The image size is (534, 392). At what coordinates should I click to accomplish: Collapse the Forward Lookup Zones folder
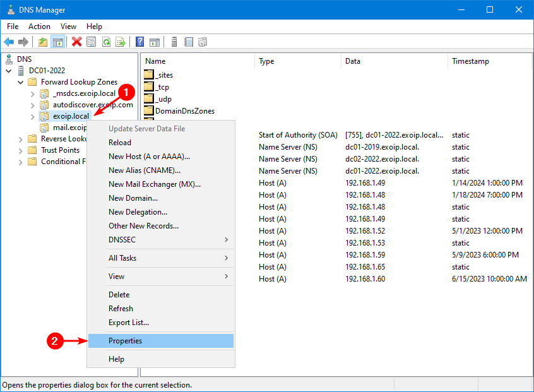click(x=21, y=82)
